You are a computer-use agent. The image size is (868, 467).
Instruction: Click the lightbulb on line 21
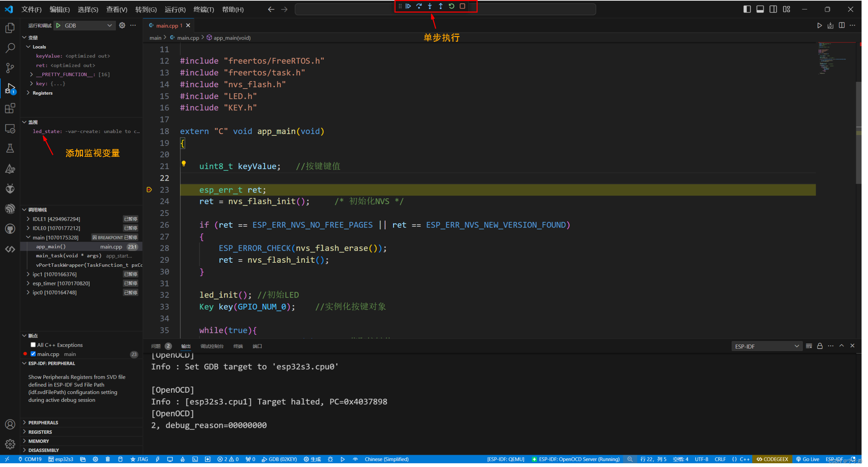pos(184,164)
